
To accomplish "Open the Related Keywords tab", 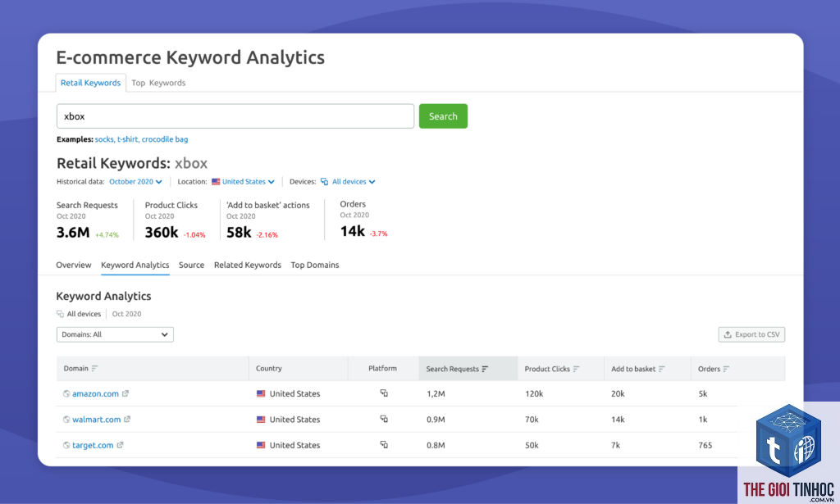I will click(248, 265).
